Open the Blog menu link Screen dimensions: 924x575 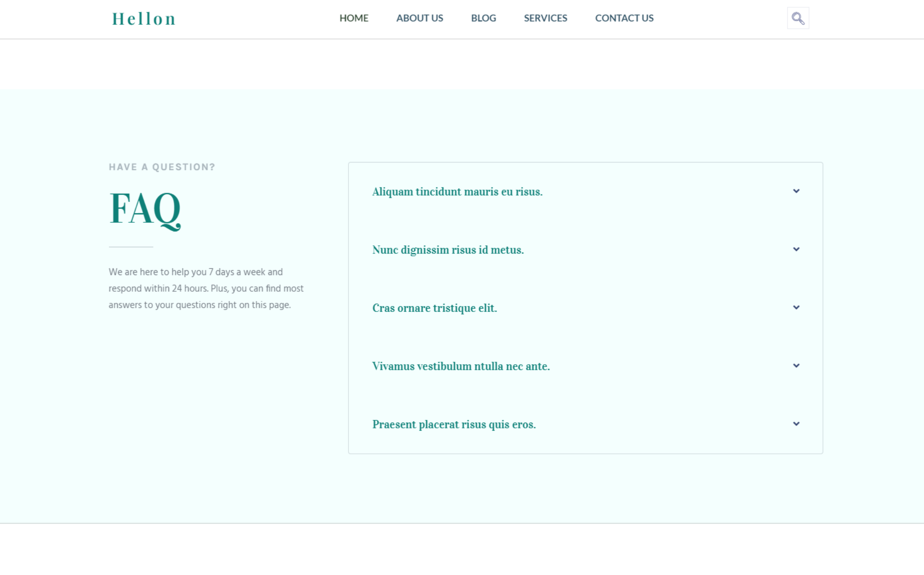pyautogui.click(x=483, y=18)
